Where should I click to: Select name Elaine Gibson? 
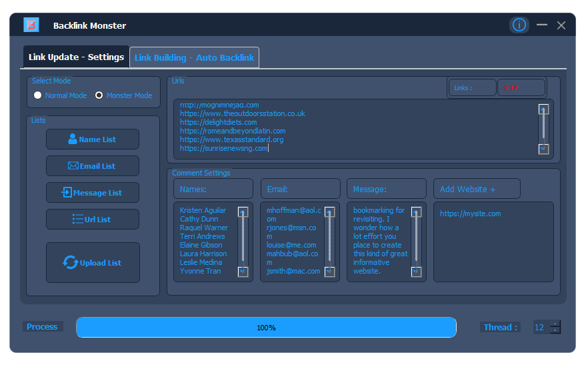pos(201,245)
